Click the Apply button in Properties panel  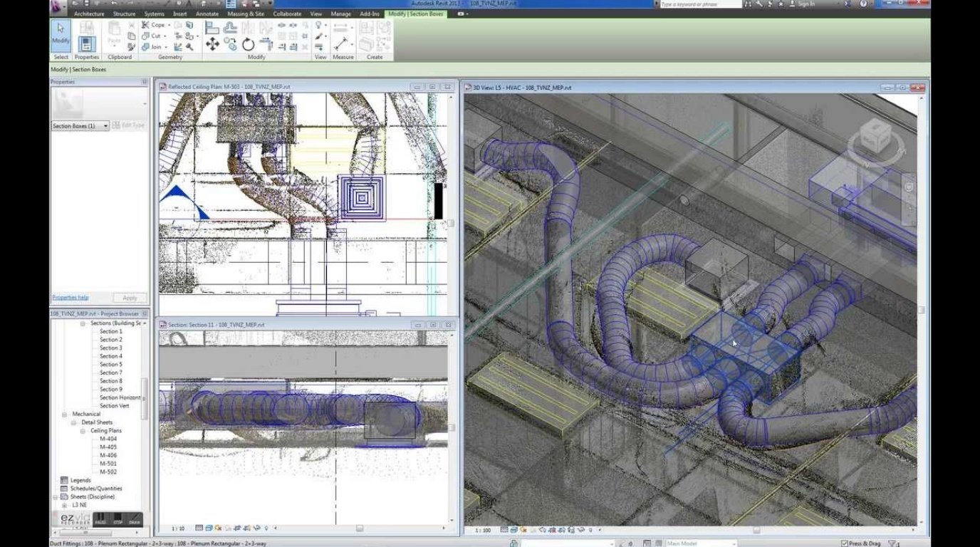[130, 298]
